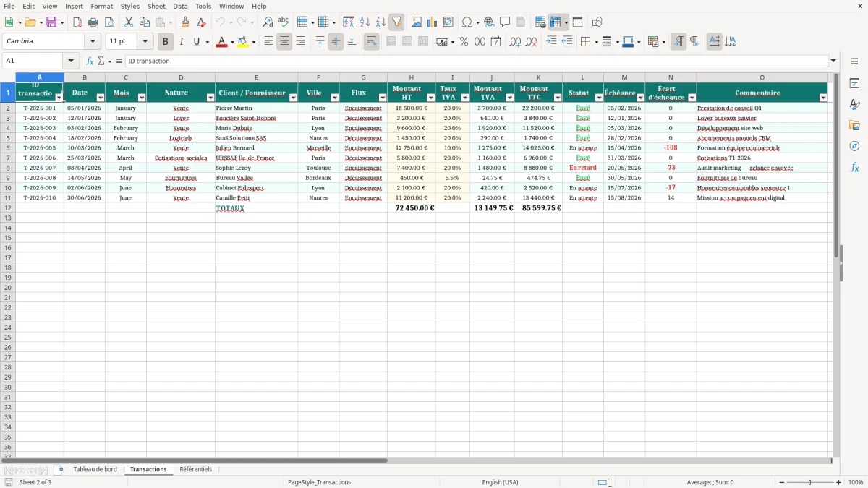868x488 pixels.
Task: Toggle Bold formatting
Action: click(x=166, y=42)
